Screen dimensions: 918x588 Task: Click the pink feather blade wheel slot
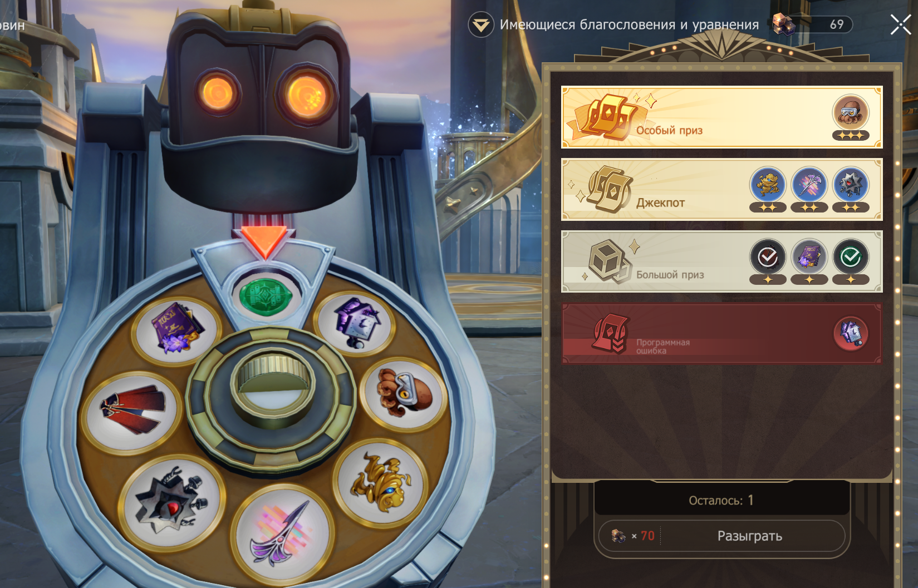(283, 535)
